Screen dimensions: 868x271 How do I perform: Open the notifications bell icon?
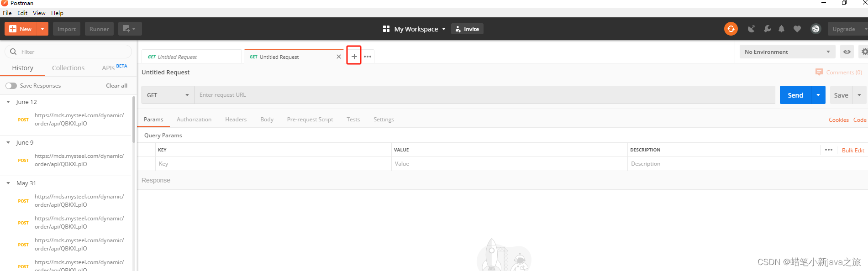pos(782,29)
